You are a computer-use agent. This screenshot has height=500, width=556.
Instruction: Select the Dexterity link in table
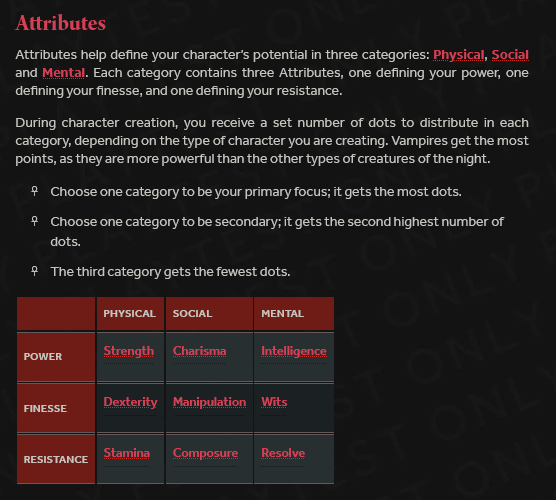click(x=130, y=402)
